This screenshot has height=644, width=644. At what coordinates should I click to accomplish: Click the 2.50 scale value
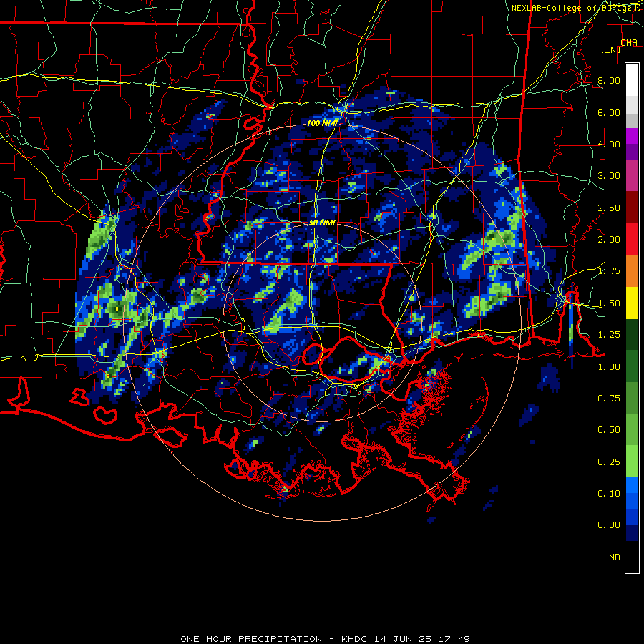tap(609, 208)
